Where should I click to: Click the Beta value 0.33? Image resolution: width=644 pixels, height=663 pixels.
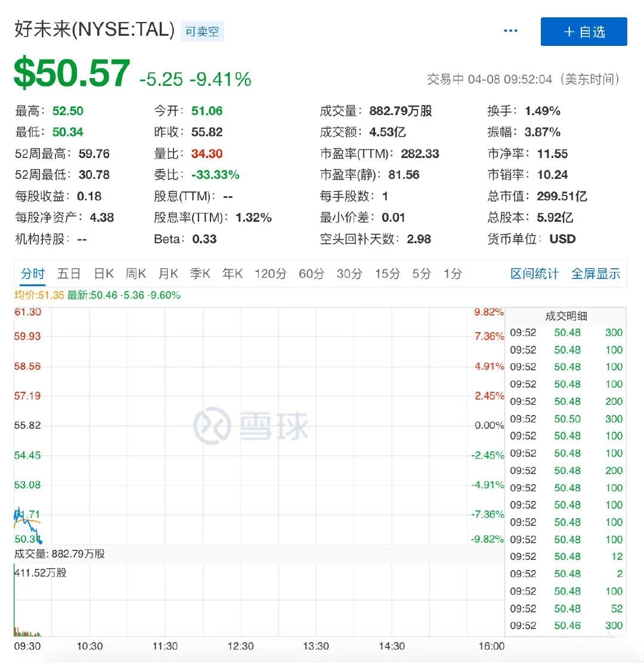tap(205, 239)
